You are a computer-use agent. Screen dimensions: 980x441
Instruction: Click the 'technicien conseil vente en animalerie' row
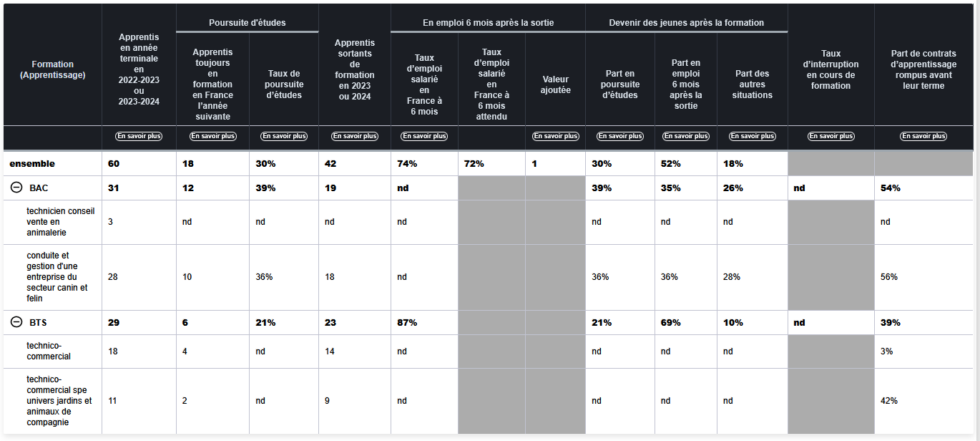click(61, 222)
